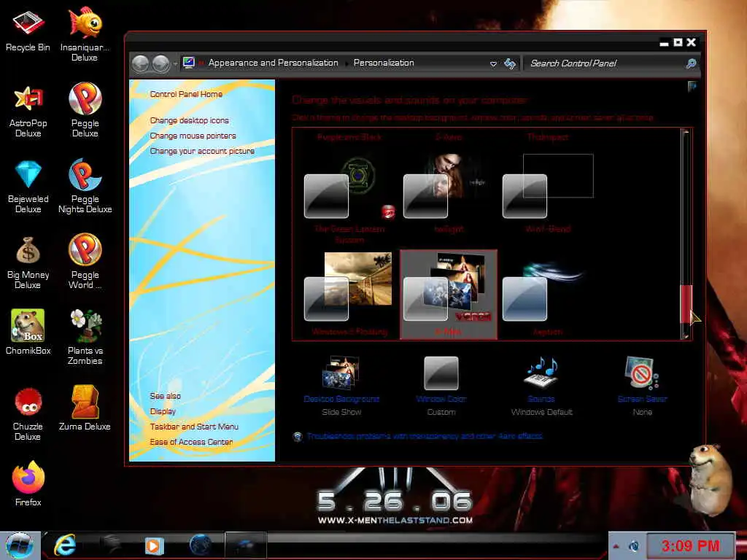Open Windows Media Player on the taskbar
Image resolution: width=747 pixels, height=560 pixels.
(x=154, y=545)
